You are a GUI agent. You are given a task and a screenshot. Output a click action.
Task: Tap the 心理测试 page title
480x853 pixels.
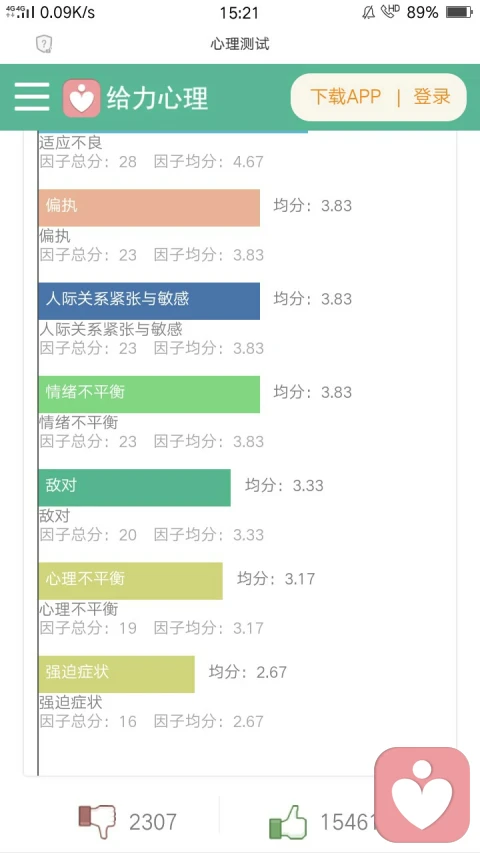(240, 44)
